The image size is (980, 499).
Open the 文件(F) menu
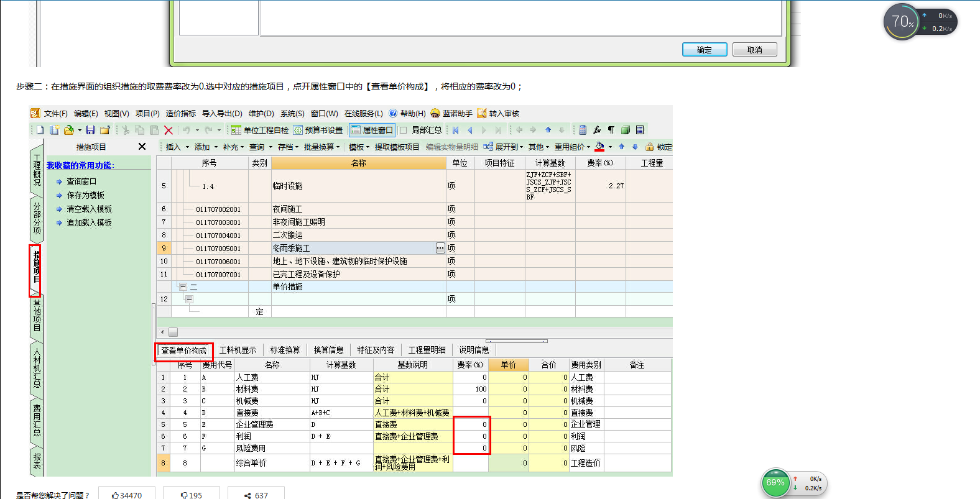click(55, 113)
